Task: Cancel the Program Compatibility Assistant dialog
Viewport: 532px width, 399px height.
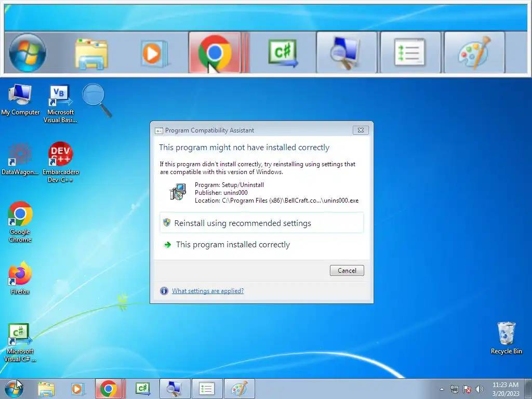Action: (347, 270)
